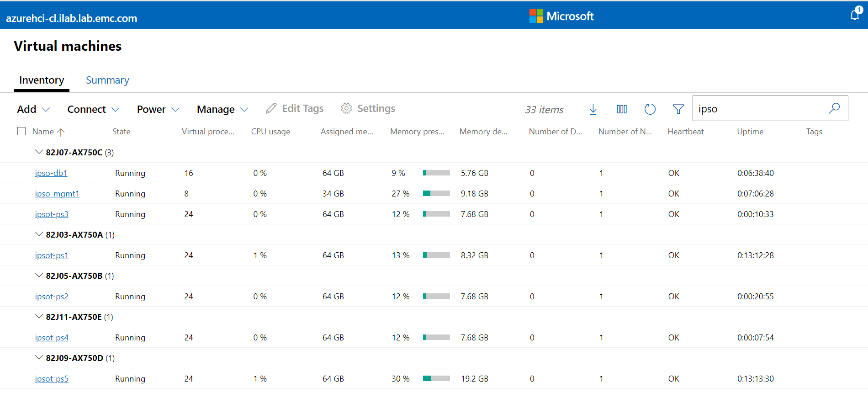
Task: Click the refresh list icon
Action: [650, 109]
